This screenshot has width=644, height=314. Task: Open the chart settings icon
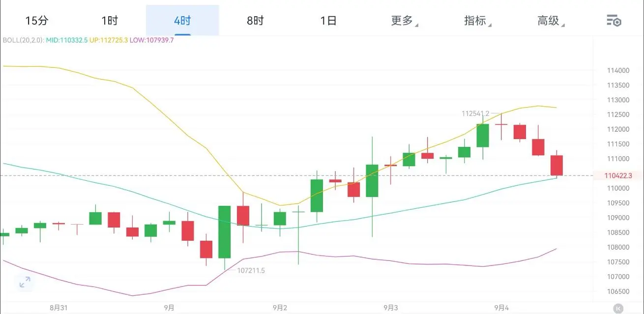pos(614,21)
